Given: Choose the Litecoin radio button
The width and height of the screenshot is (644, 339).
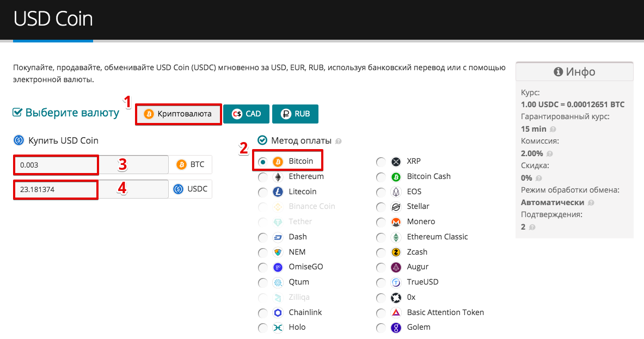Looking at the screenshot, I should (263, 192).
